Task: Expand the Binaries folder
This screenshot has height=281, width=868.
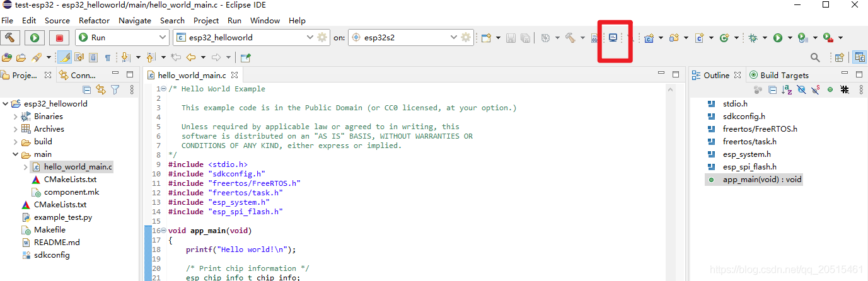Action: click(15, 116)
